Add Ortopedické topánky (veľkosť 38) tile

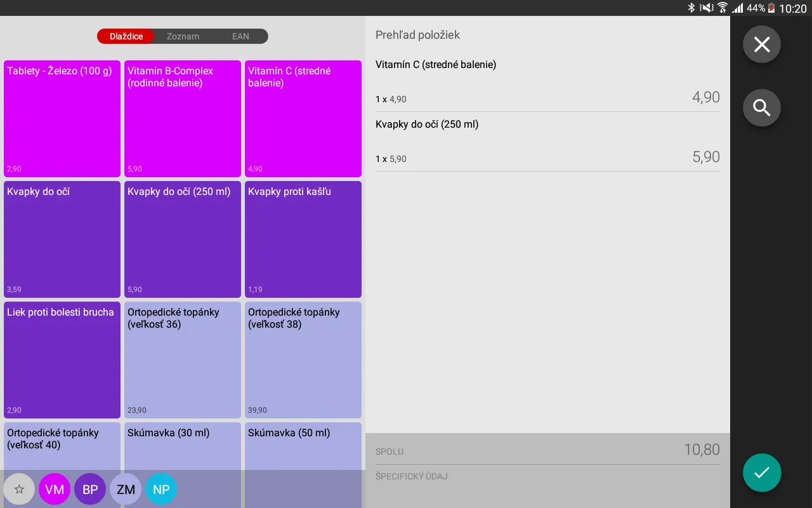(x=303, y=360)
